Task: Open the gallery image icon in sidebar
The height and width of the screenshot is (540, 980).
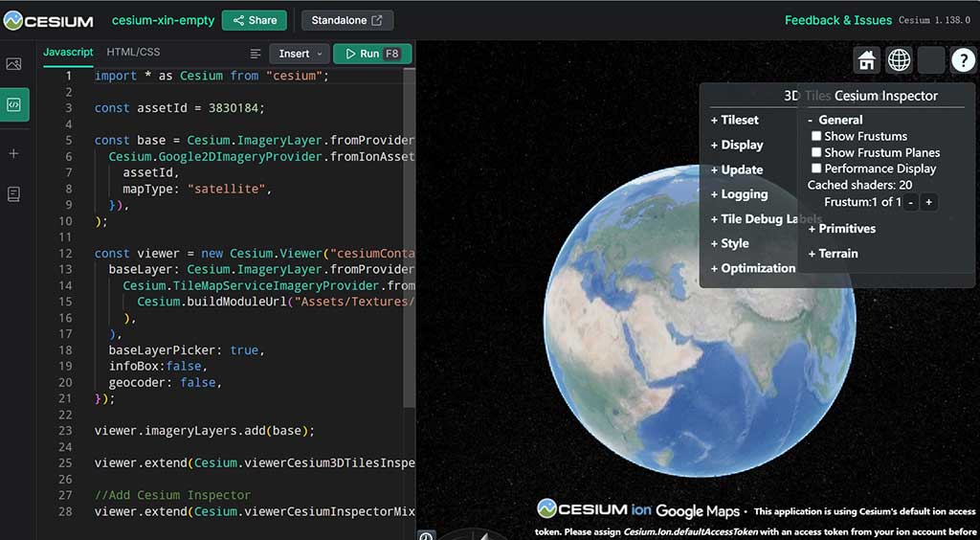Action: coord(13,64)
